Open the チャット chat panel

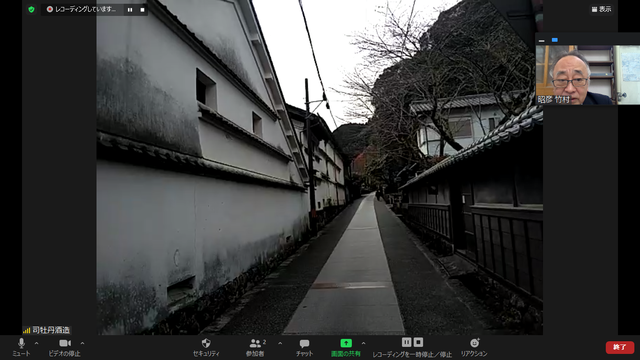pyautogui.click(x=304, y=347)
